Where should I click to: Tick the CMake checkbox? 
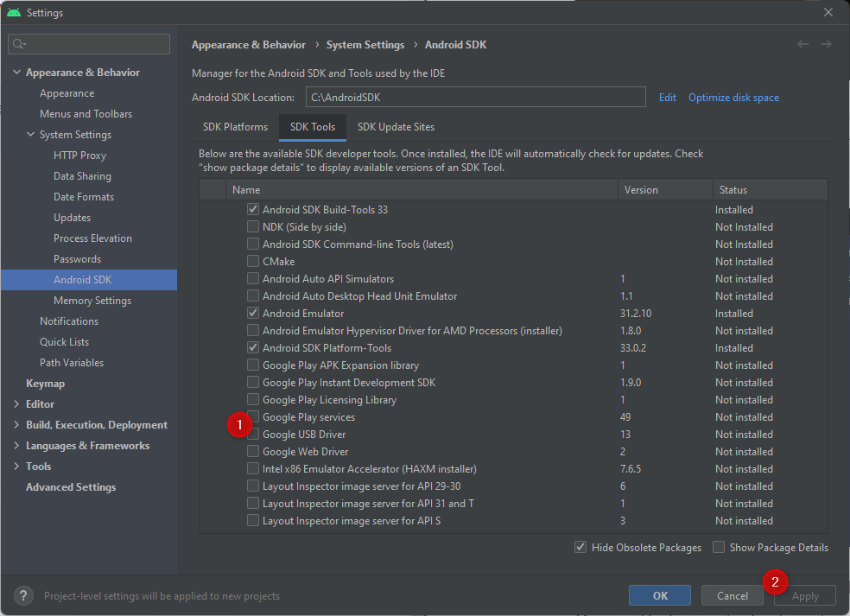[x=252, y=261]
